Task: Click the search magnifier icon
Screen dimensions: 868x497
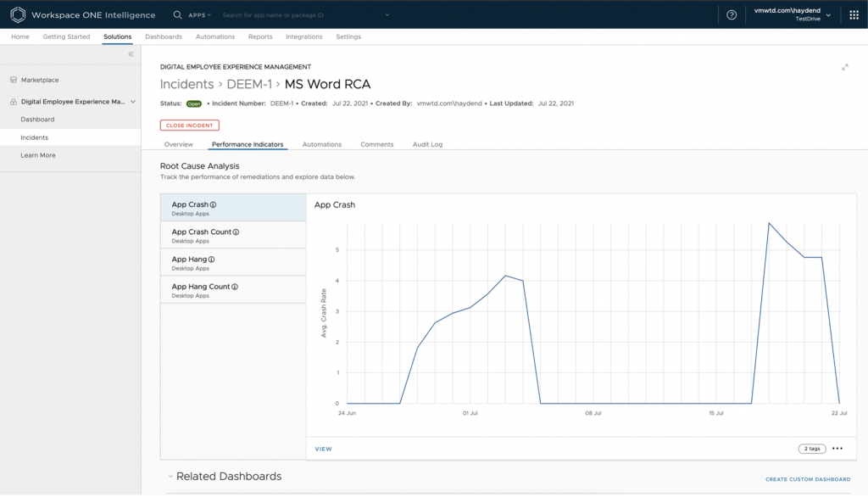Action: [x=177, y=14]
